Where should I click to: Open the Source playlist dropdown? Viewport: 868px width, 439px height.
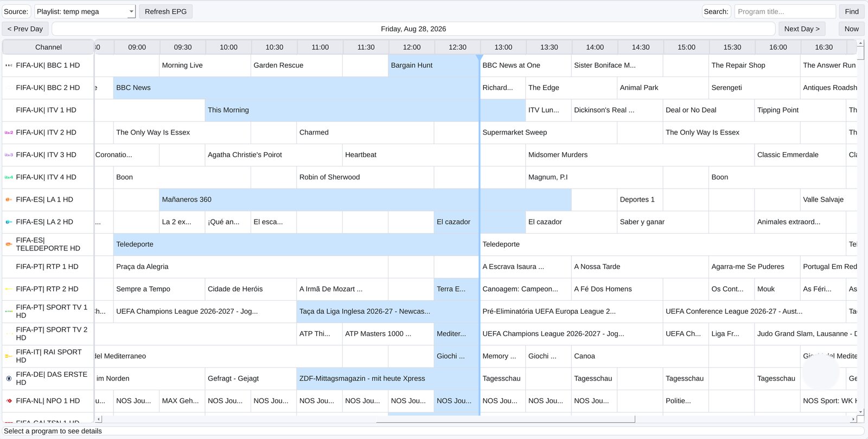(x=85, y=11)
